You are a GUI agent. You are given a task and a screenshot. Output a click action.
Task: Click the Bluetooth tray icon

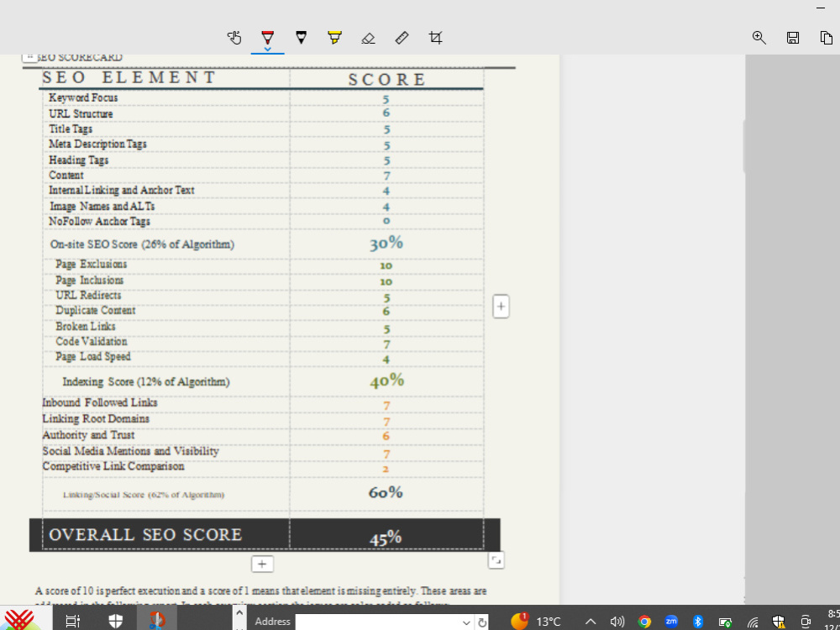[697, 622]
